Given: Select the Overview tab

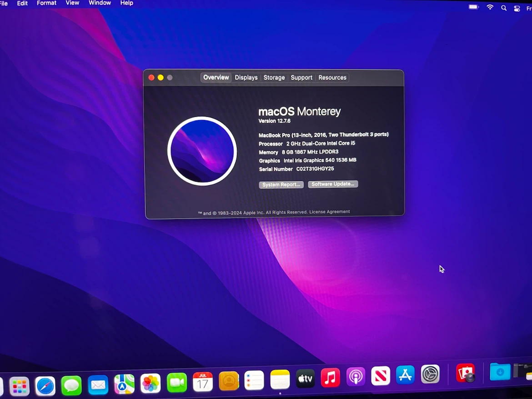Looking at the screenshot, I should point(216,77).
